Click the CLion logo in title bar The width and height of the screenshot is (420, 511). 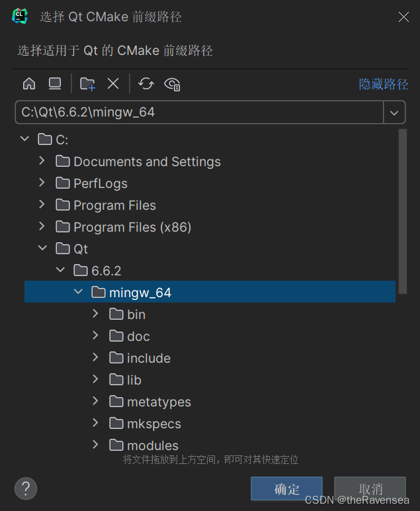[20, 17]
